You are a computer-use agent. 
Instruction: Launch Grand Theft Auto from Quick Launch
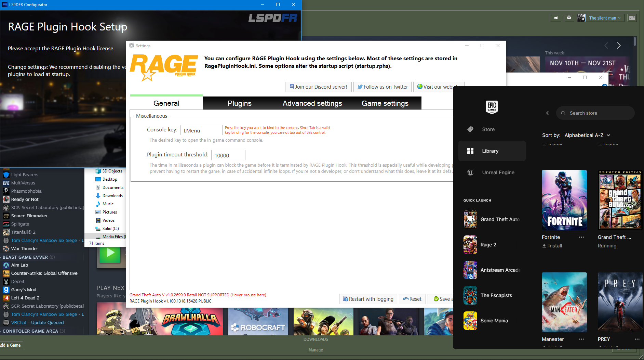(492, 219)
